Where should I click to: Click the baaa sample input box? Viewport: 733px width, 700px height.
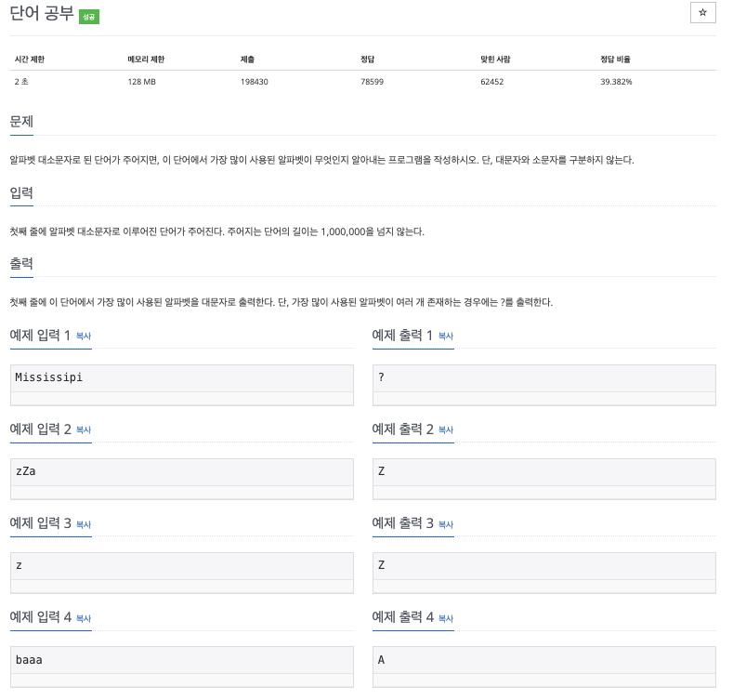pos(181,660)
